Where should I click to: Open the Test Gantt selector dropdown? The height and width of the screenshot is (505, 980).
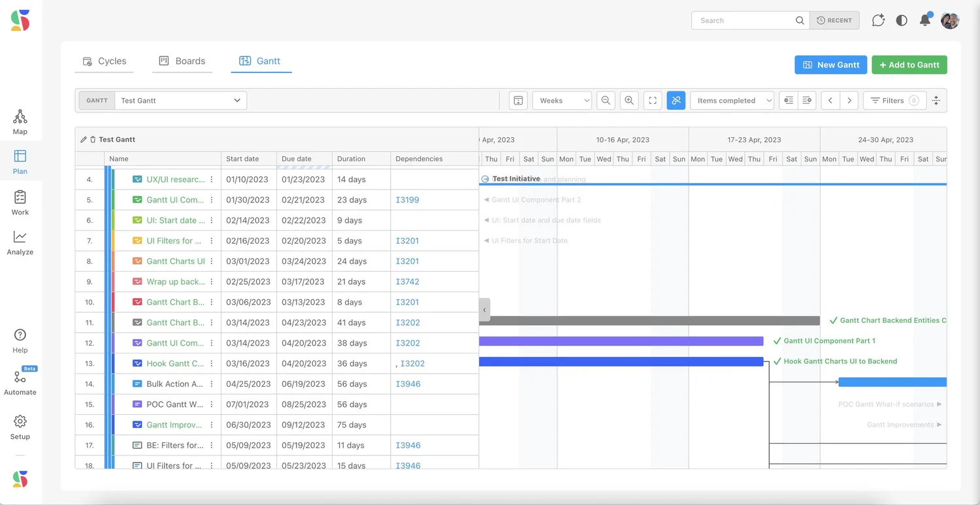point(180,100)
